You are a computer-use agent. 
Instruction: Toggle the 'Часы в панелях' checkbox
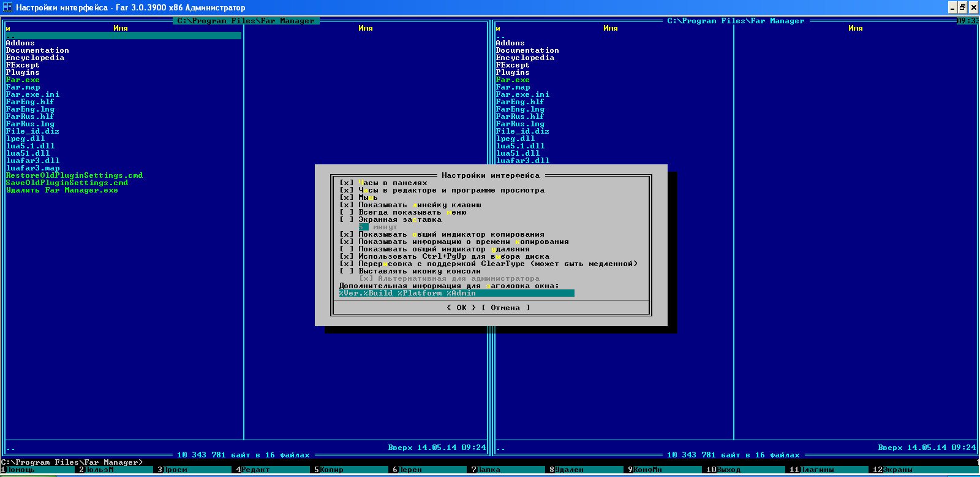pos(347,183)
